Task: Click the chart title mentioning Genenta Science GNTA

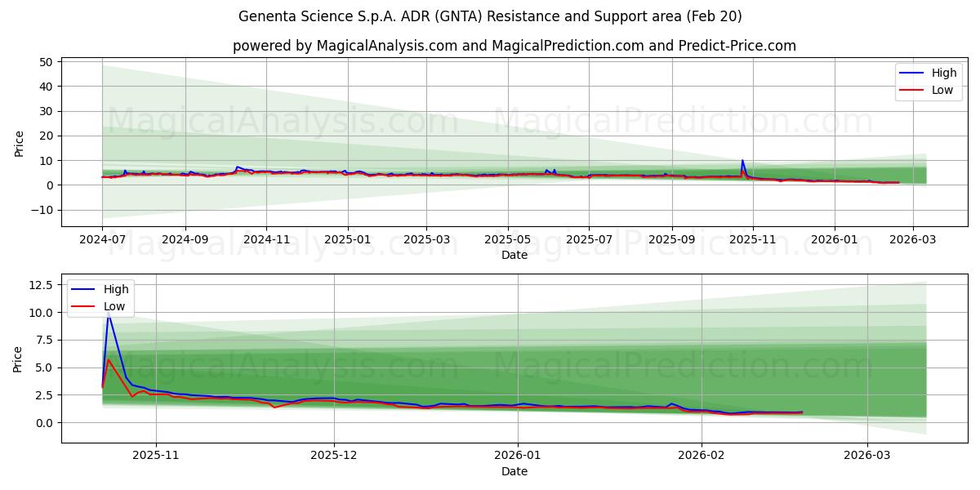Action: tap(490, 16)
